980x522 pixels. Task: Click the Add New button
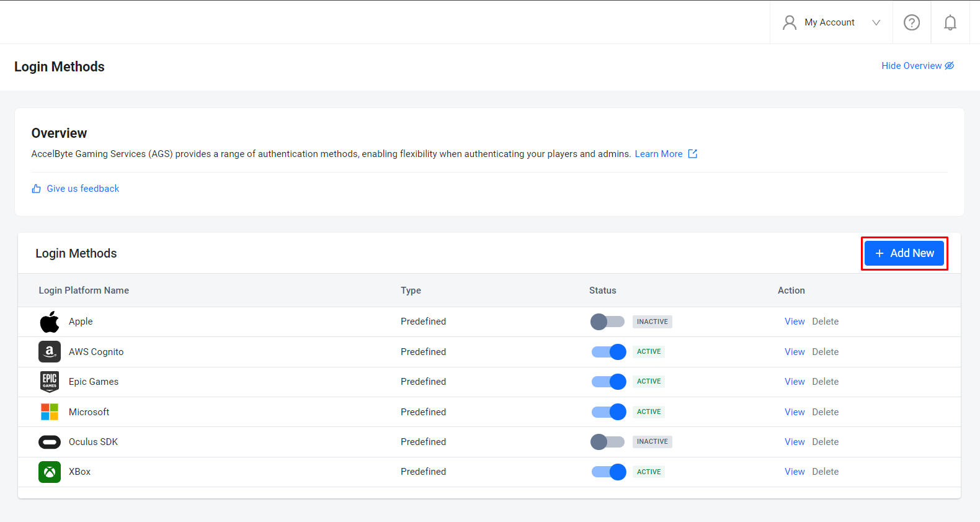click(x=904, y=253)
